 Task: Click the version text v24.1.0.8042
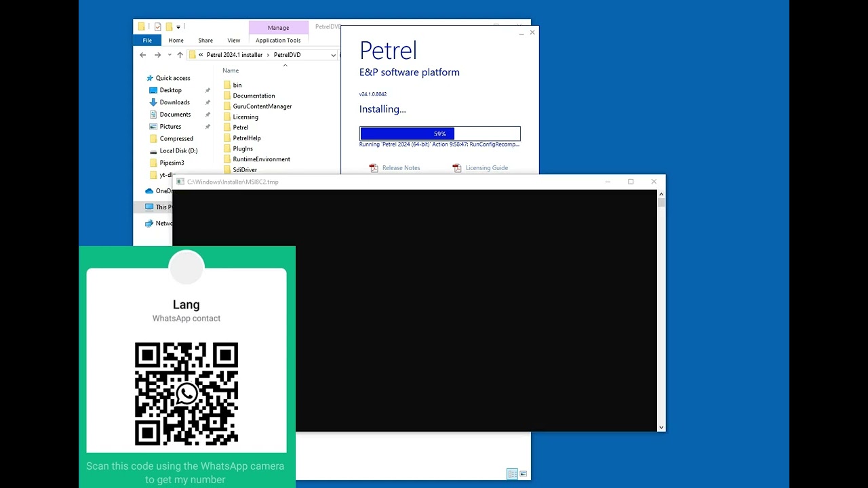pyautogui.click(x=373, y=94)
